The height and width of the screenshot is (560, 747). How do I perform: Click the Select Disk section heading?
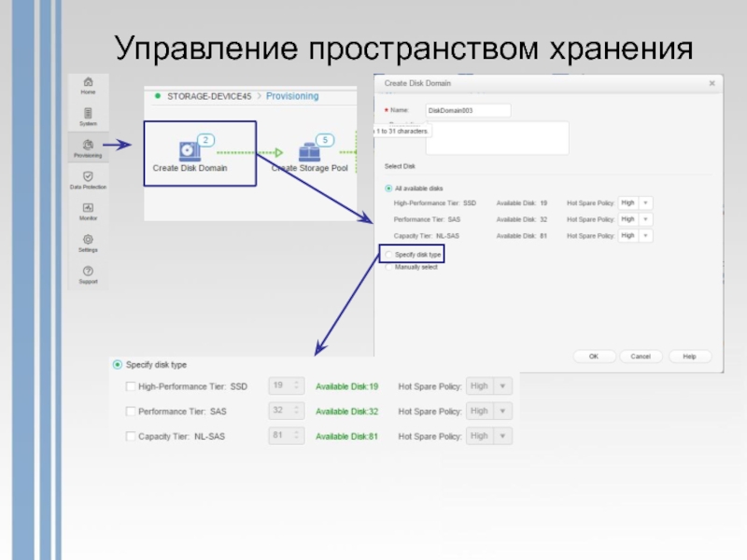(x=400, y=166)
